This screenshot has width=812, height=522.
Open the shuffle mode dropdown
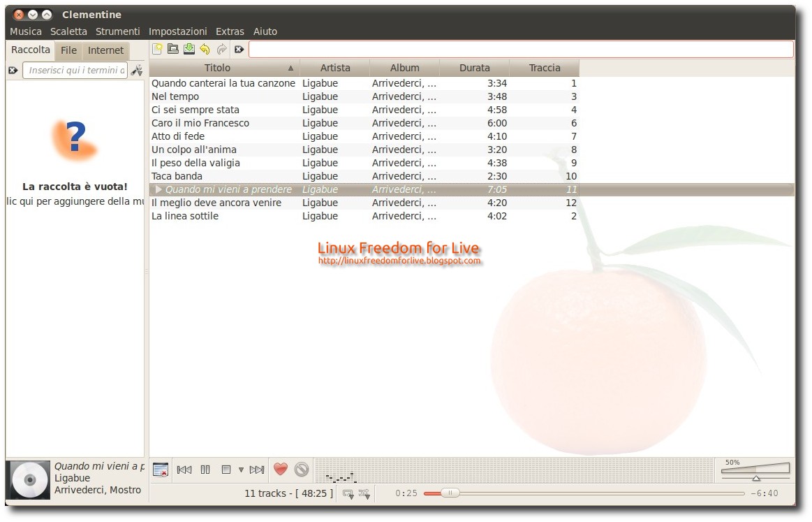364,494
